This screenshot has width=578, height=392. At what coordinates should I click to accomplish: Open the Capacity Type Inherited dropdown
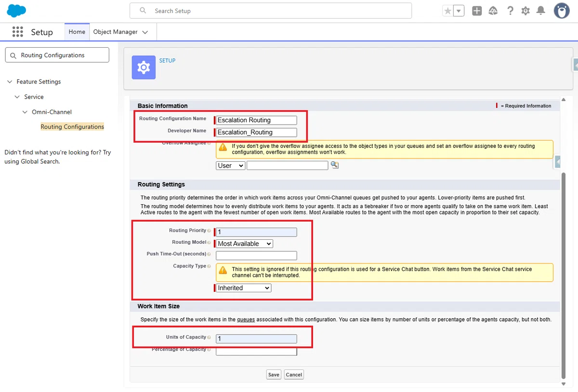click(x=244, y=288)
